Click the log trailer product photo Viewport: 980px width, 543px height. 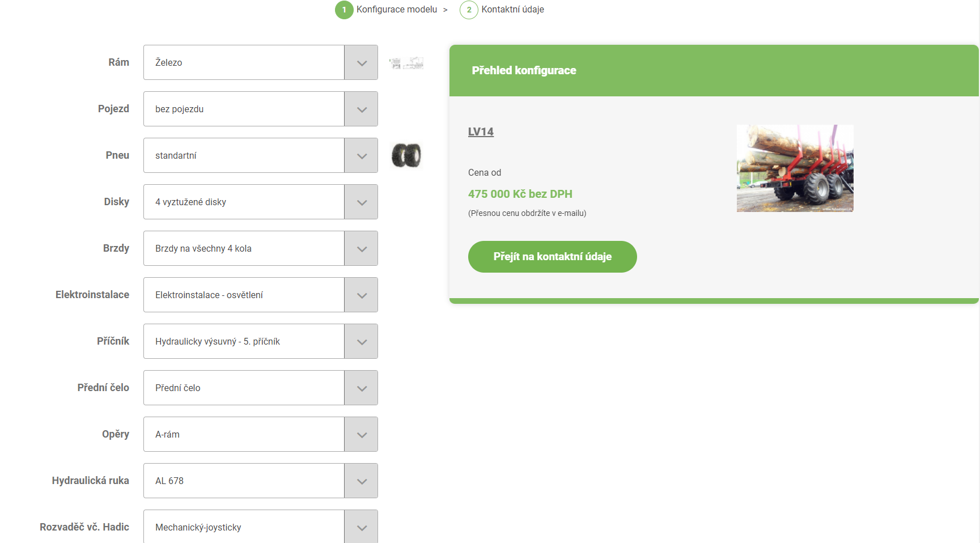(x=795, y=168)
